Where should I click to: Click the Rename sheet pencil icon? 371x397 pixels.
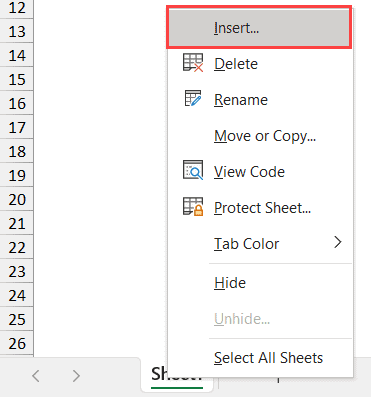tap(193, 98)
